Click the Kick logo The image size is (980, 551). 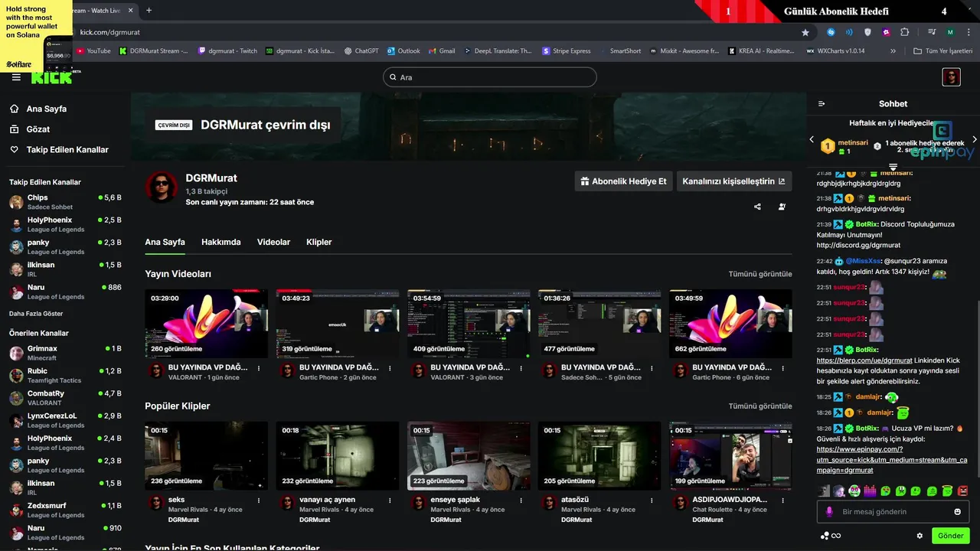51,77
